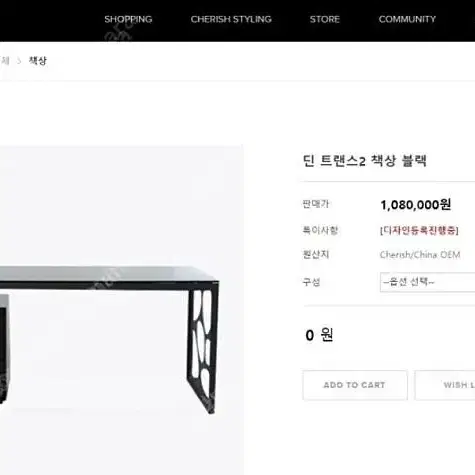Click the ADD TO CART button
475x475 pixels.
pyautogui.click(x=355, y=385)
